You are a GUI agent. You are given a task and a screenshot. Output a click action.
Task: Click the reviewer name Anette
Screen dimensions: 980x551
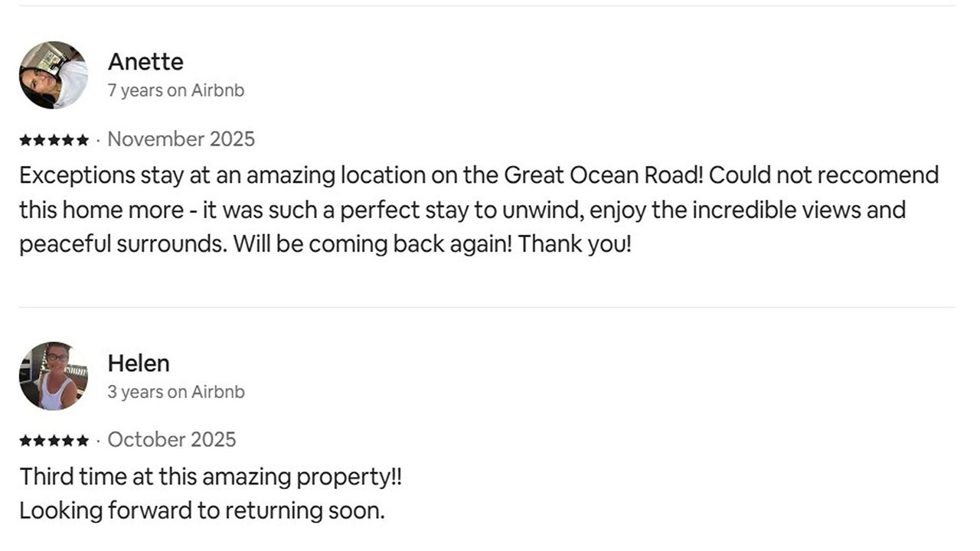[145, 61]
